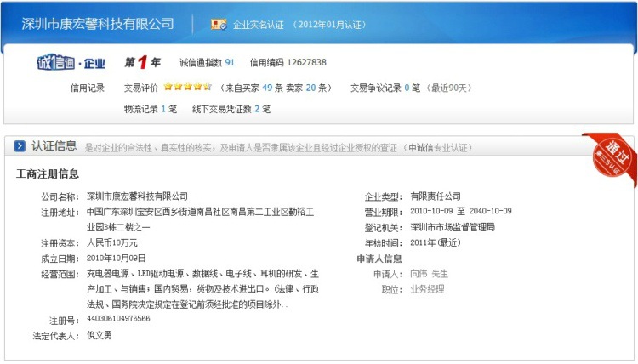Click the 认证信息 section heading
The width and height of the screenshot is (638, 364).
(x=54, y=146)
